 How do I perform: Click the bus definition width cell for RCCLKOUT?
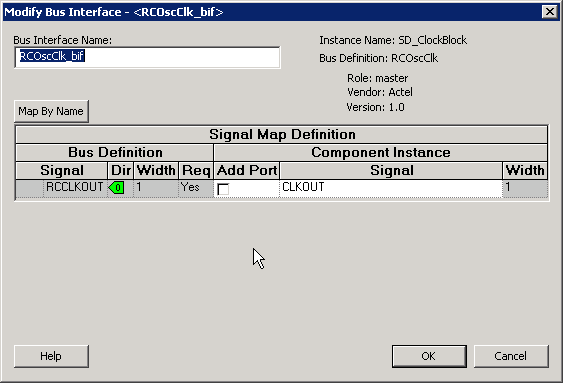(x=156, y=188)
